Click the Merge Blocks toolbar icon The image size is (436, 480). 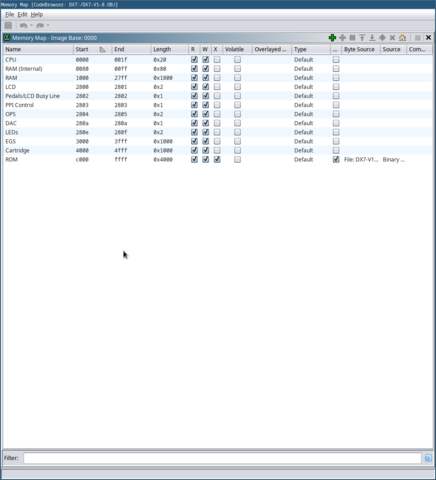coord(382,38)
